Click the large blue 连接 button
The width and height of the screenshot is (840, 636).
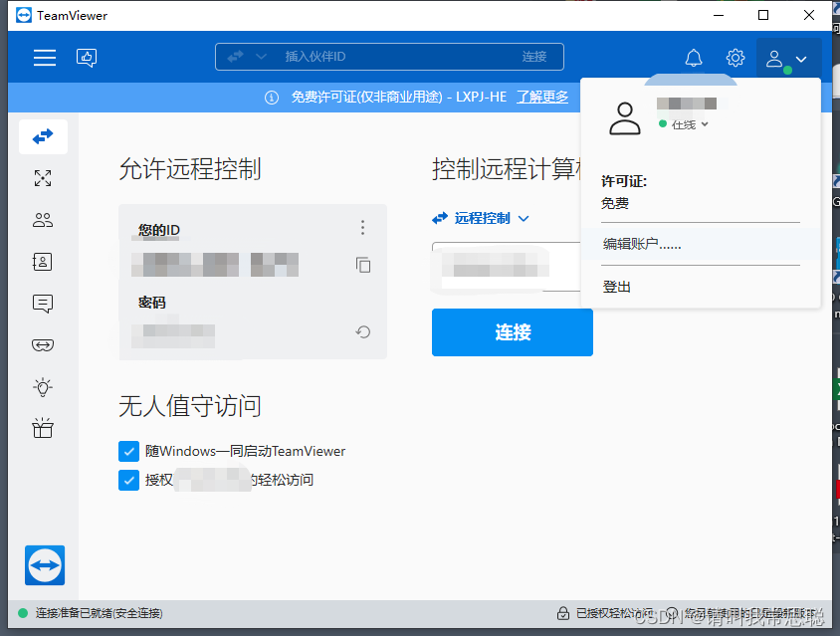click(513, 332)
